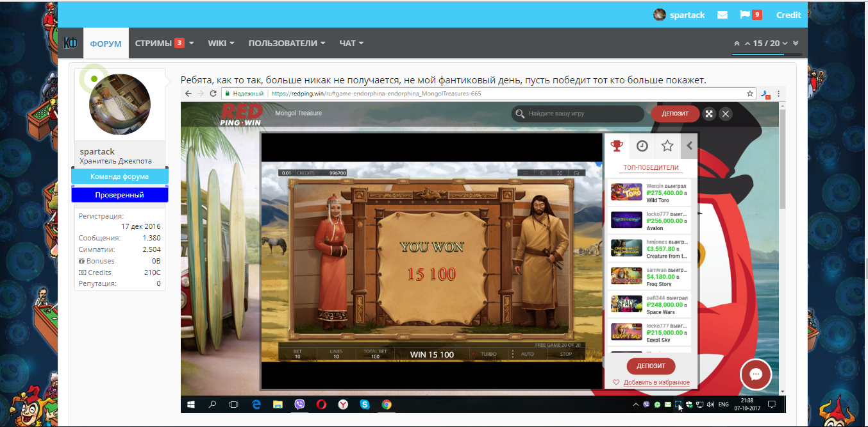Image resolution: width=868 pixels, height=427 pixels.
Task: Click the redping.win address bar
Action: point(488,94)
